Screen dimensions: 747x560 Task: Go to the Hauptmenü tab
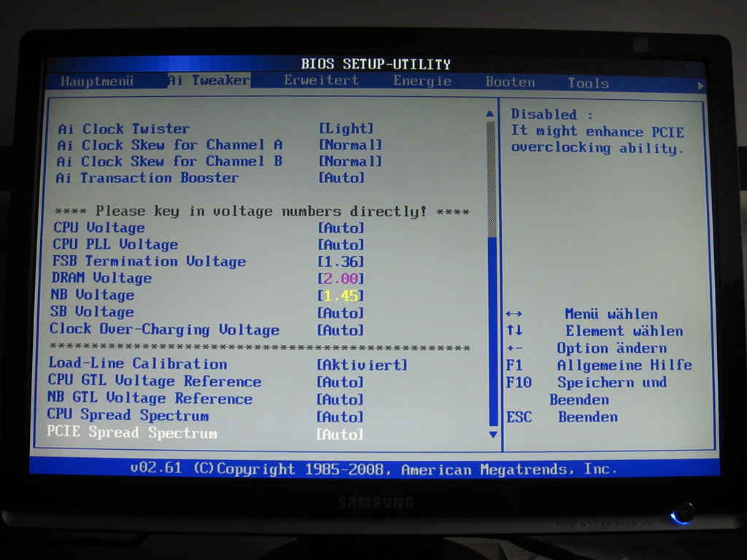(x=97, y=81)
